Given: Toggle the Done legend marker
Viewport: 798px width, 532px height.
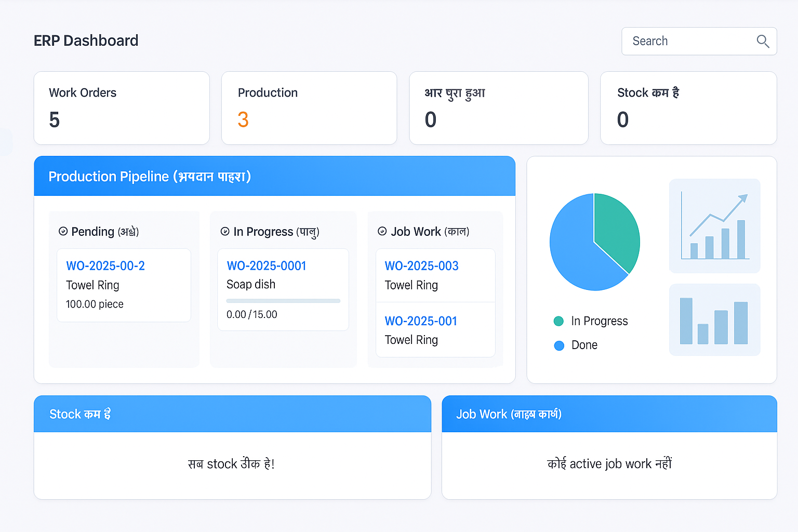Looking at the screenshot, I should tap(558, 345).
